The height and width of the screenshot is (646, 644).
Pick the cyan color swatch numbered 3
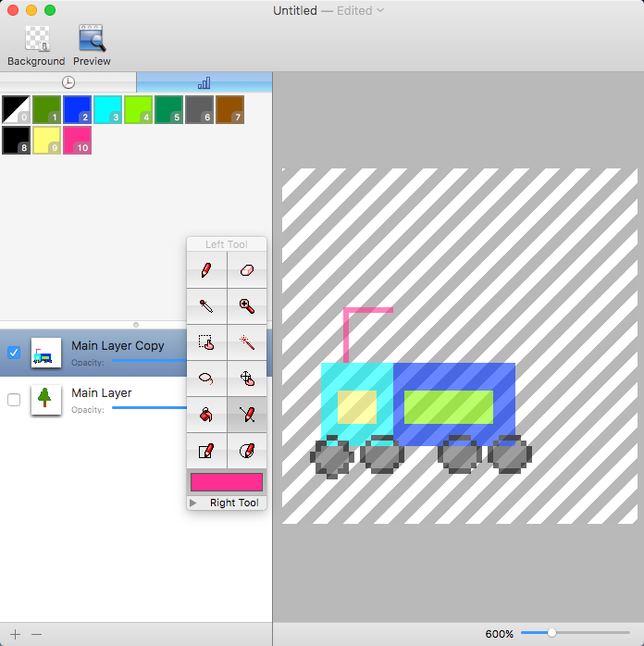pyautogui.click(x=107, y=109)
